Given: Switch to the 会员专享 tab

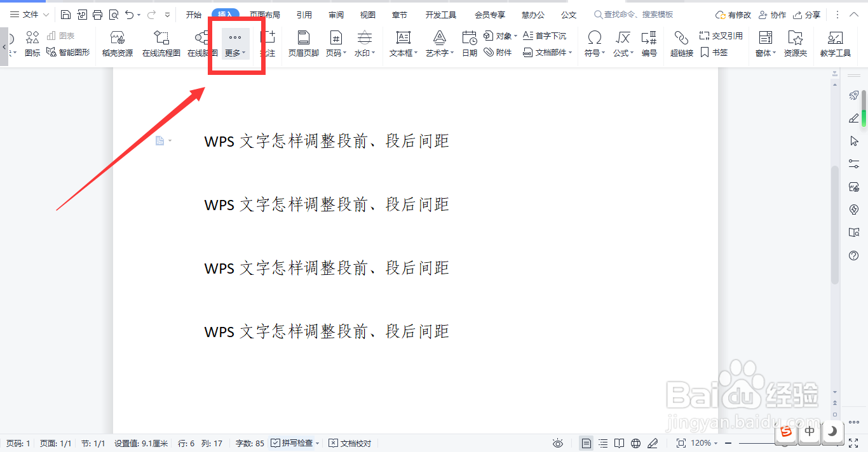Looking at the screenshot, I should click(x=490, y=15).
